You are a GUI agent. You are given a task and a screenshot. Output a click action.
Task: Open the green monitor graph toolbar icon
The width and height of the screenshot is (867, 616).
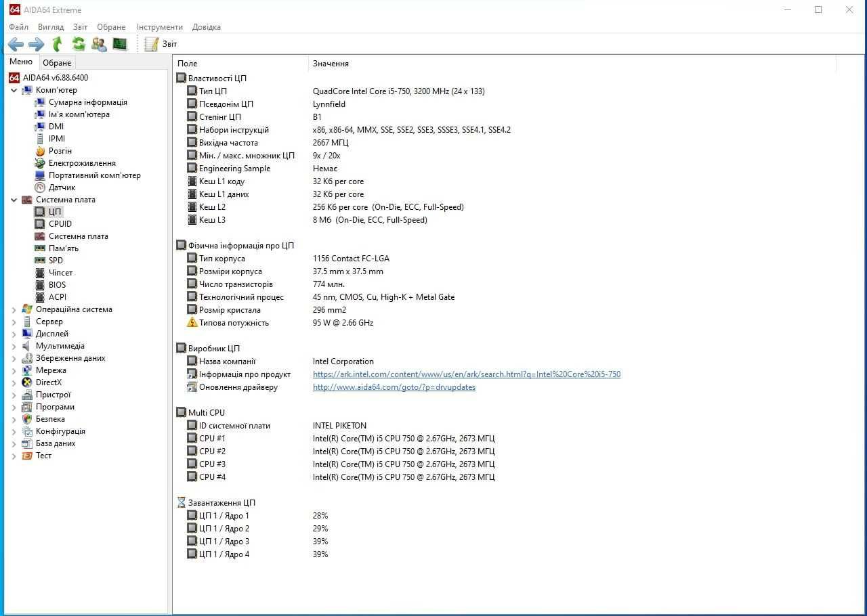tap(120, 45)
